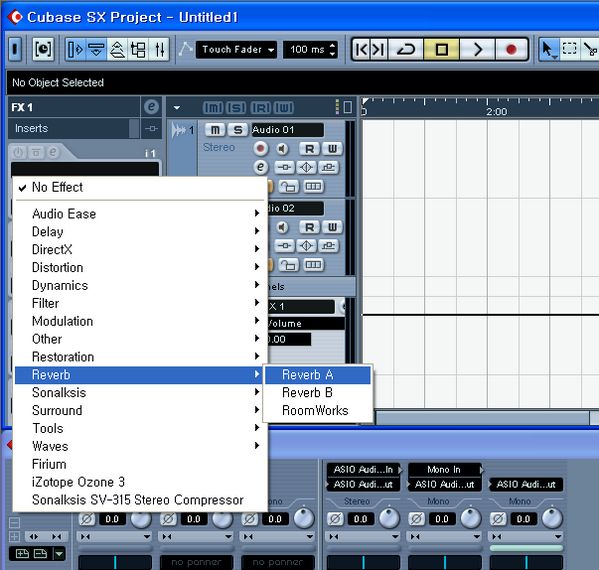This screenshot has height=570, width=599.
Task: Open the Audio Ease effects submenu
Action: click(x=140, y=214)
